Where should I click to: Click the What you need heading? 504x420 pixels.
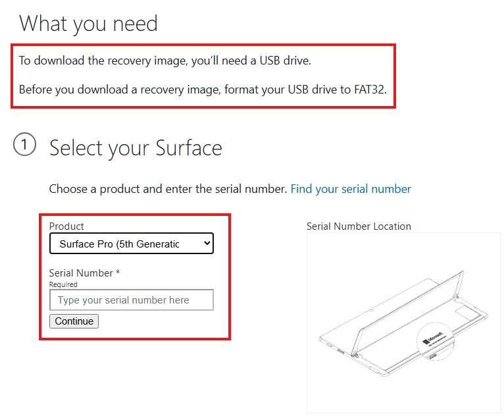tap(88, 24)
